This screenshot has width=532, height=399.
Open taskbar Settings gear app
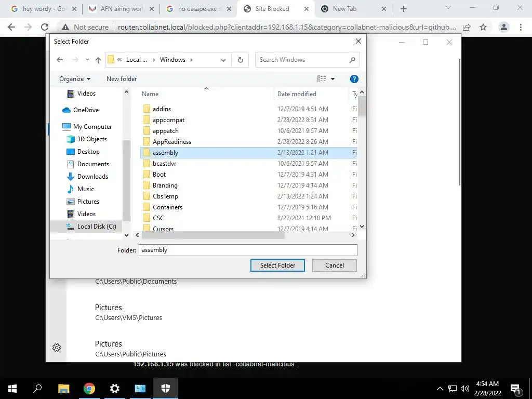[x=115, y=389]
